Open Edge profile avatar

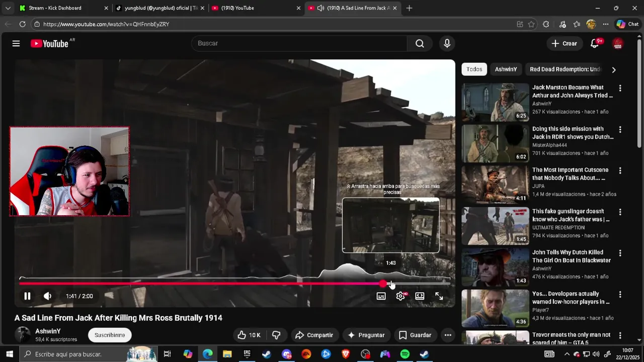pyautogui.click(x=591, y=24)
